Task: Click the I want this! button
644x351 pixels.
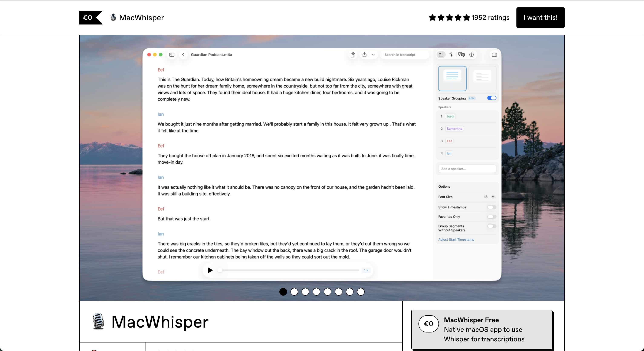Action: 540,17
